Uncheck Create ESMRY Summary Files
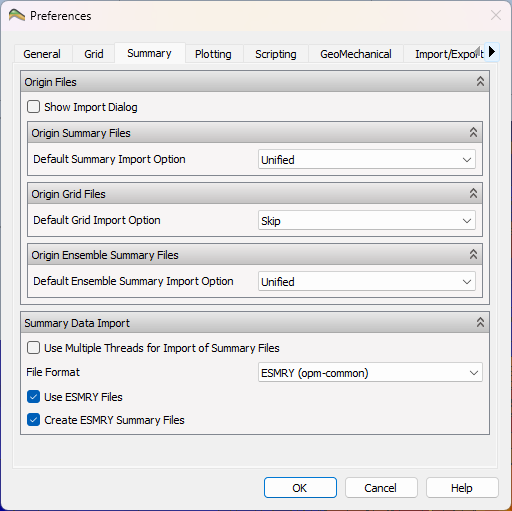 click(x=33, y=420)
